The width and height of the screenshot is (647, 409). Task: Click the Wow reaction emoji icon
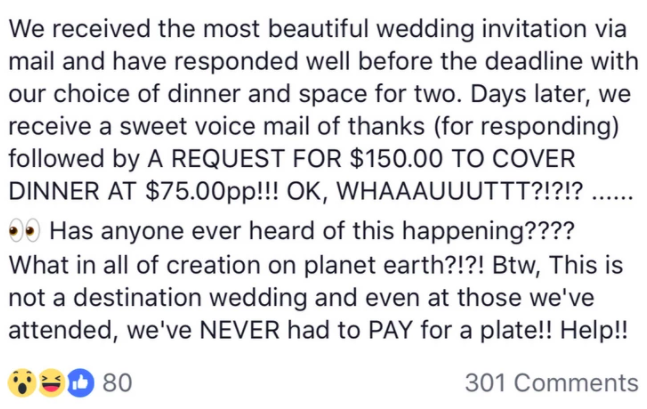22,383
